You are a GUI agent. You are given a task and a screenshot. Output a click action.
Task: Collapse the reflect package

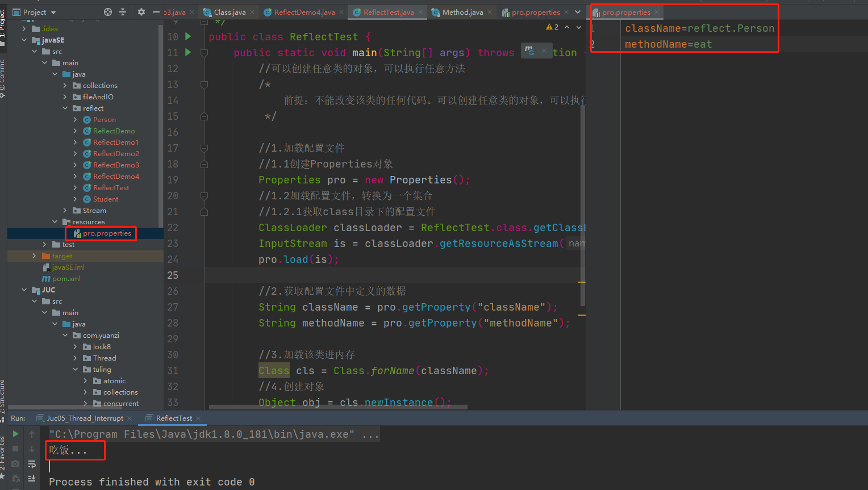(65, 108)
